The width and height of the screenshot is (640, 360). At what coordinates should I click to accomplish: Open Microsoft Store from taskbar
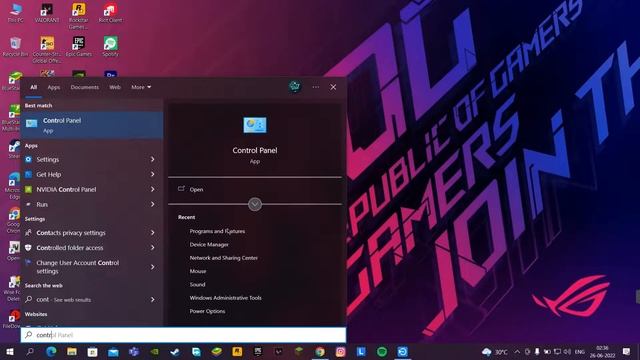pos(93,351)
